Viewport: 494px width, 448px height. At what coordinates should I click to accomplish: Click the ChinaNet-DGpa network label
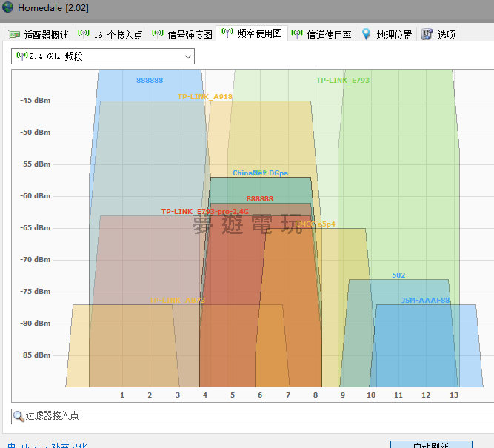pos(260,173)
